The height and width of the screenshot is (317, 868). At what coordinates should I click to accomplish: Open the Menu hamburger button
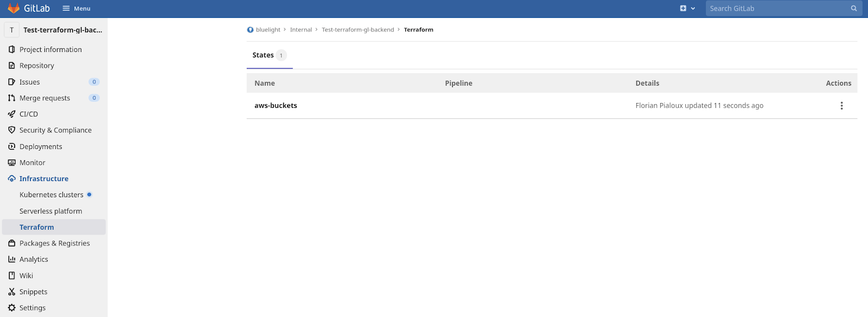click(76, 9)
